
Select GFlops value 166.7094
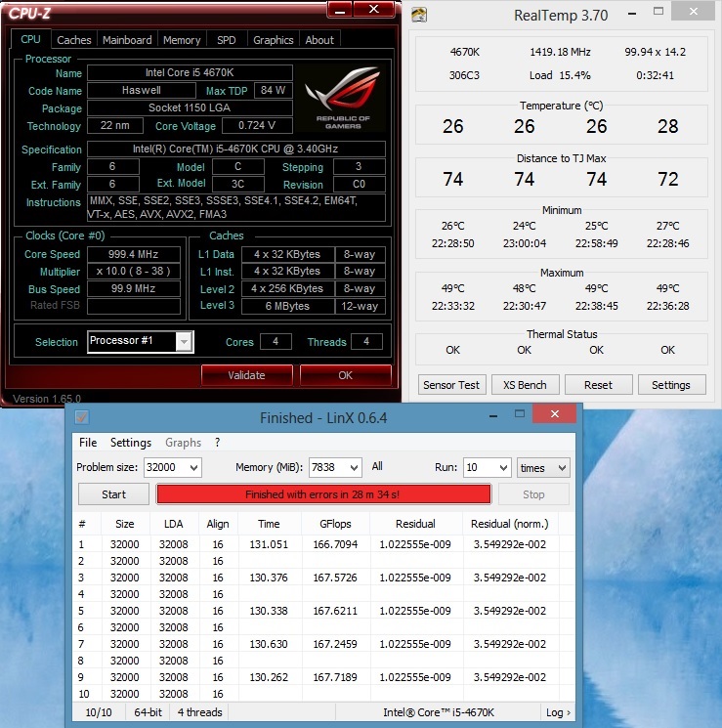pyautogui.click(x=335, y=544)
